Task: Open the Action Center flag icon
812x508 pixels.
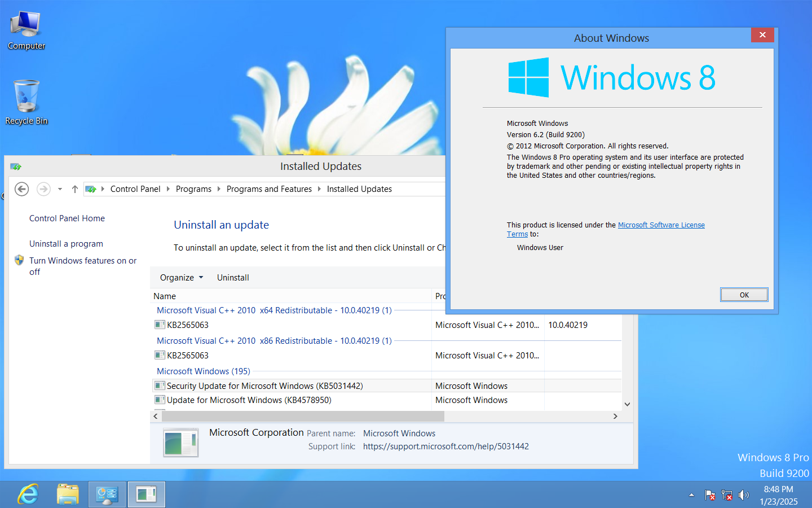Action: coord(710,495)
